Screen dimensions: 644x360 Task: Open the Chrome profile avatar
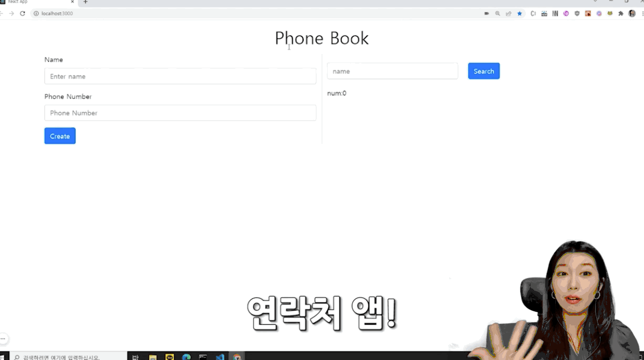click(632, 14)
